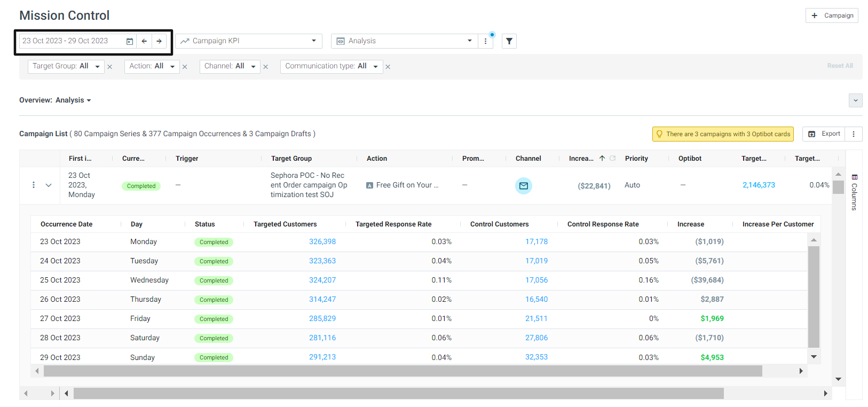Add a new Campaign
This screenshot has width=868, height=407.
click(832, 15)
